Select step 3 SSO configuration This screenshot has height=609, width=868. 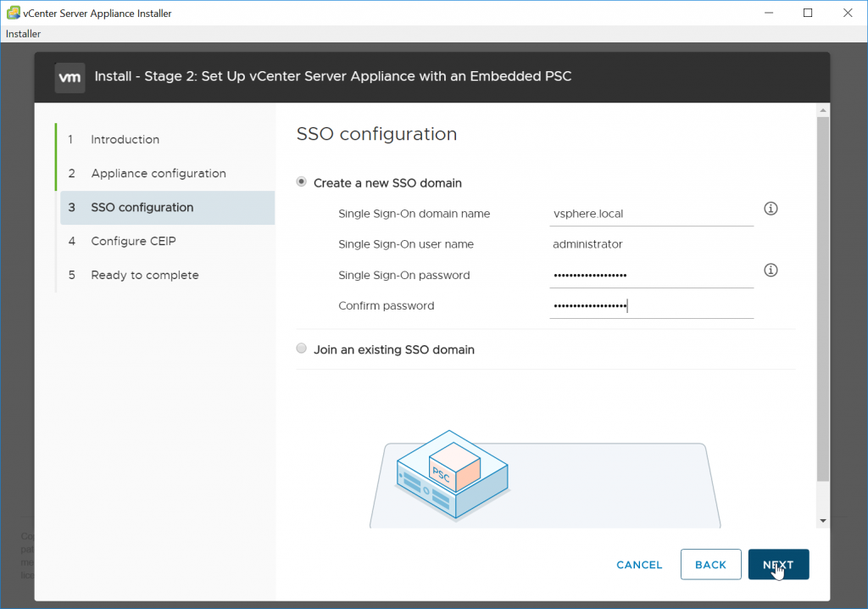168,208
